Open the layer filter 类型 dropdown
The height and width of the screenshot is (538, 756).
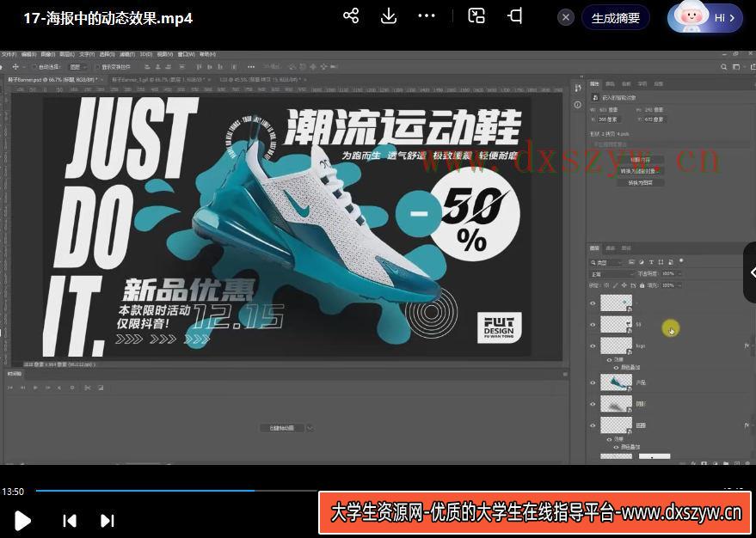pyautogui.click(x=606, y=262)
